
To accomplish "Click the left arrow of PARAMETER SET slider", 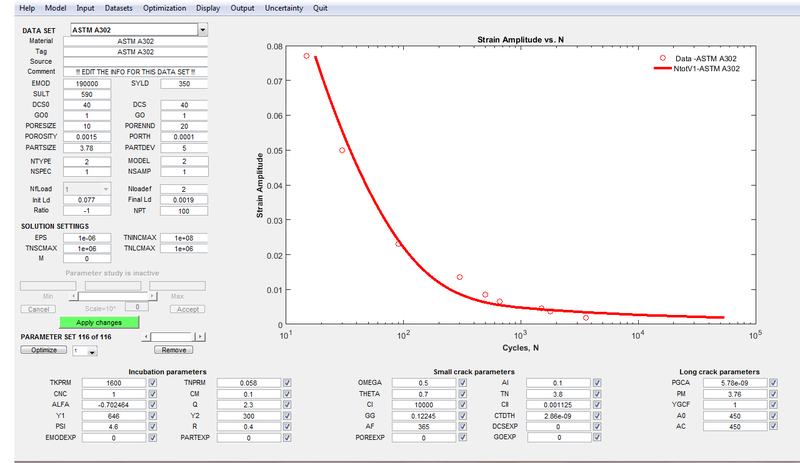I will pos(146,336).
